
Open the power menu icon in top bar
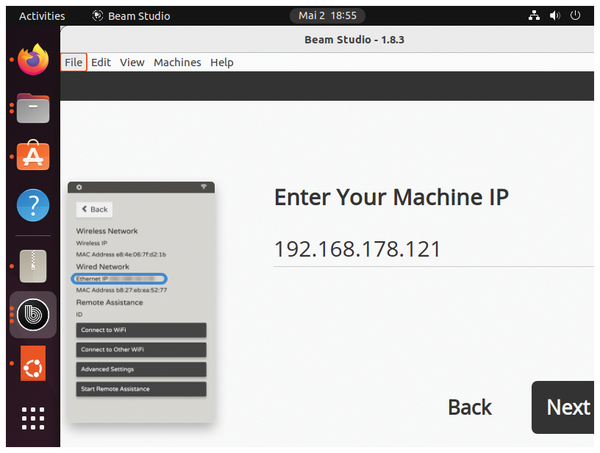coord(575,16)
